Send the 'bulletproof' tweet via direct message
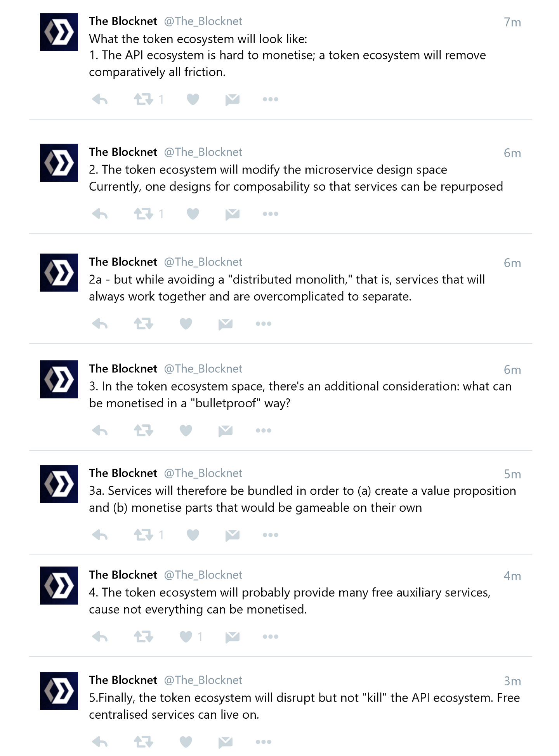Viewport: 559px width, 756px height. coord(226,431)
